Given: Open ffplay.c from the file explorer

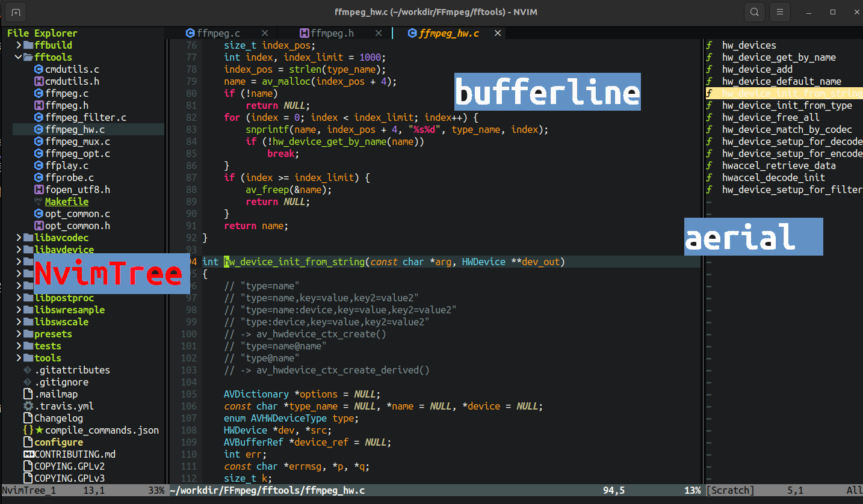Looking at the screenshot, I should pos(67,165).
